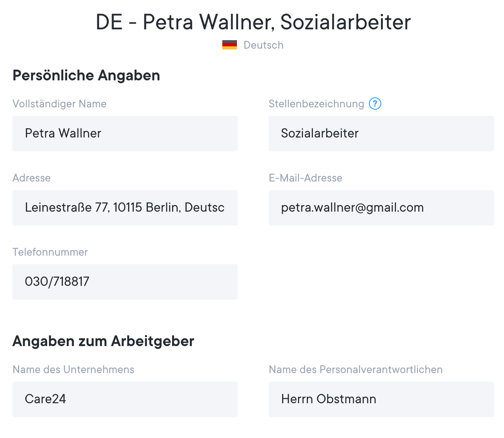Click the 'Name des Personalverantwortlichen' label

[355, 370]
